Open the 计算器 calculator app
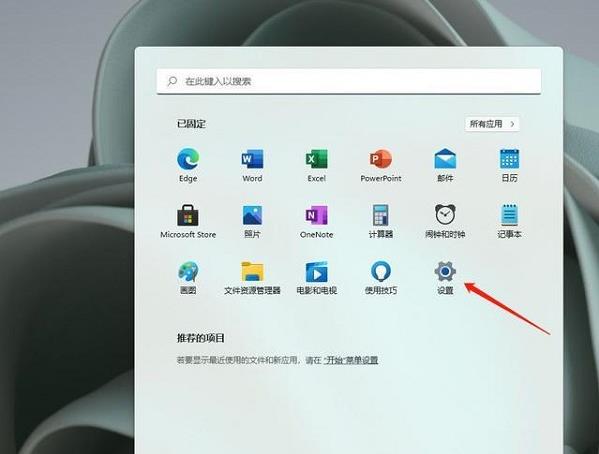599x454 pixels. tap(381, 221)
